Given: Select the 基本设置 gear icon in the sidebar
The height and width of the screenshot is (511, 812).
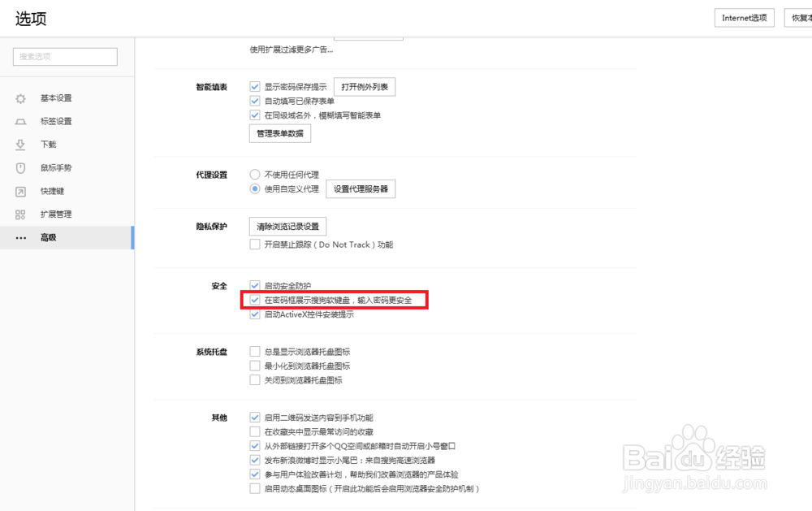Looking at the screenshot, I should pyautogui.click(x=20, y=97).
